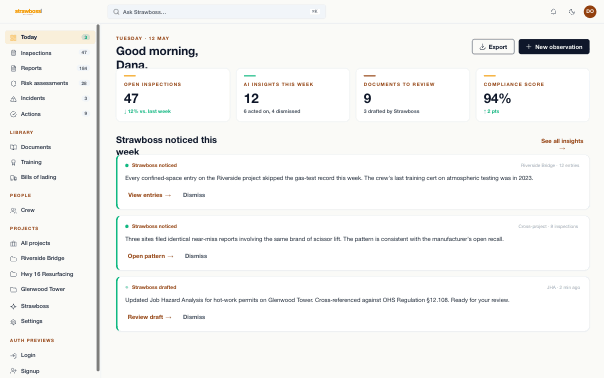Image resolution: width=604 pixels, height=378 pixels.
Task: Select the Riverside Bridge project
Action: (50, 258)
